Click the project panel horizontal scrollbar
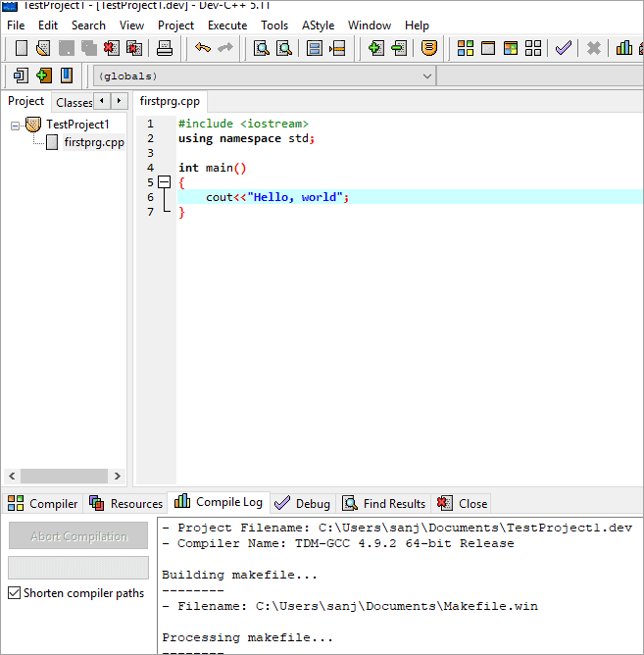The width and height of the screenshot is (644, 655). click(65, 476)
